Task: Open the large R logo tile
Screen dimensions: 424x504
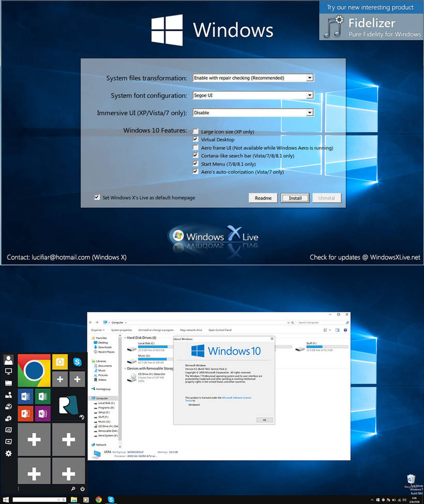Action: click(x=68, y=405)
